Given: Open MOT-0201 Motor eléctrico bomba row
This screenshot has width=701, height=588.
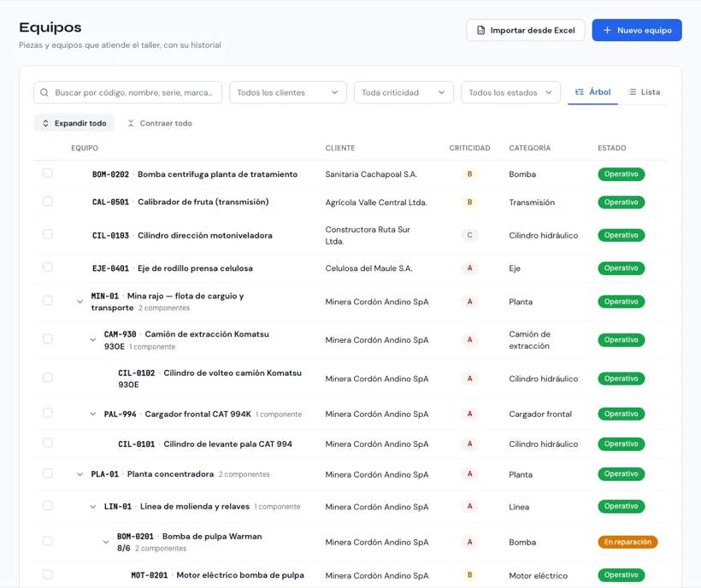Looking at the screenshot, I should pos(351,575).
